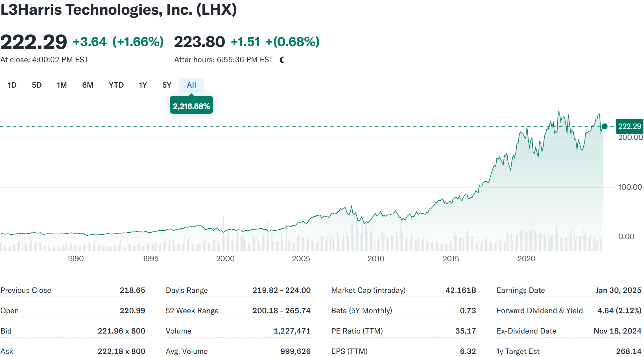This screenshot has height=357, width=644.
Task: Select the 1D time range tab
Action: (12, 85)
